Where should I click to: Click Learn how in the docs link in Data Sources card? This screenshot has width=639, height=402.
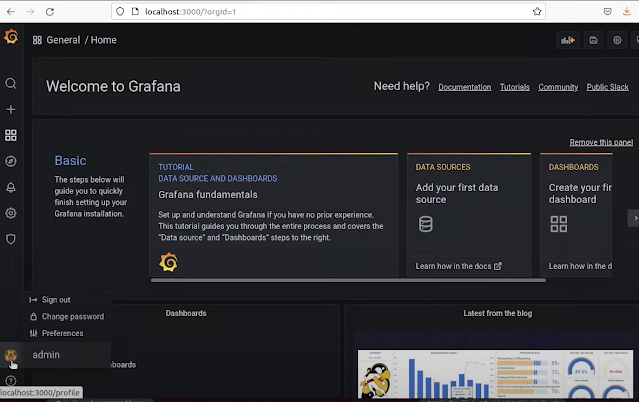458,266
